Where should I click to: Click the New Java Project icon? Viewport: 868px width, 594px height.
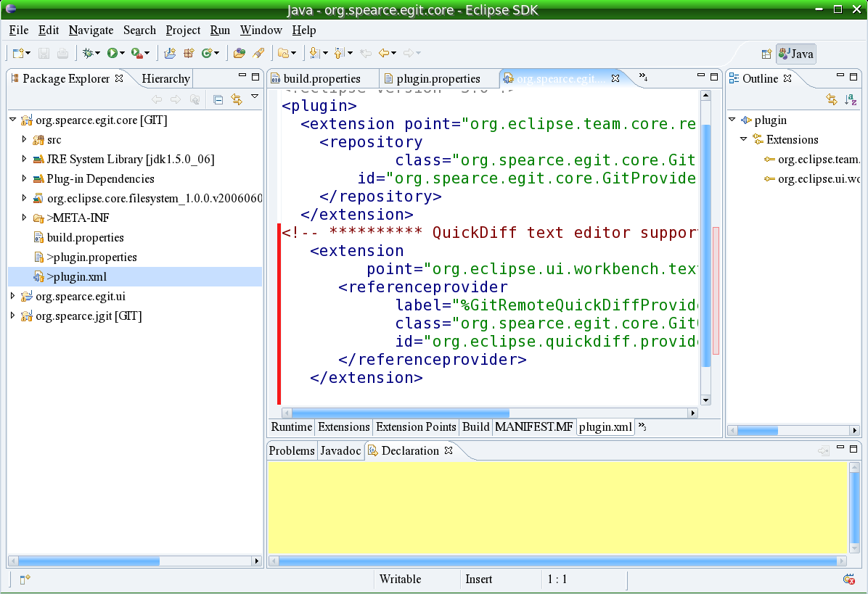pos(170,53)
